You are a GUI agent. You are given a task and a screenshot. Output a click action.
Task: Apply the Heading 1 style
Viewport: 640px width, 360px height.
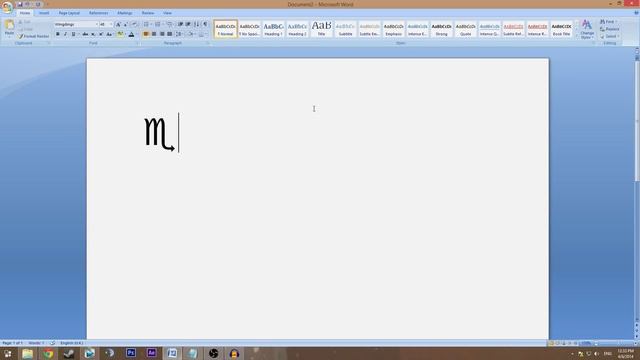pyautogui.click(x=273, y=29)
